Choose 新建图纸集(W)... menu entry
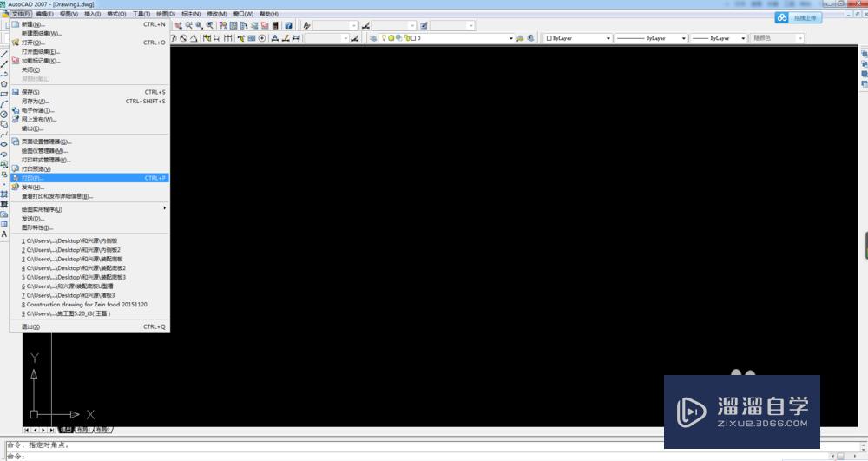Viewport: 868px width, 461px height. pyautogui.click(x=89, y=33)
